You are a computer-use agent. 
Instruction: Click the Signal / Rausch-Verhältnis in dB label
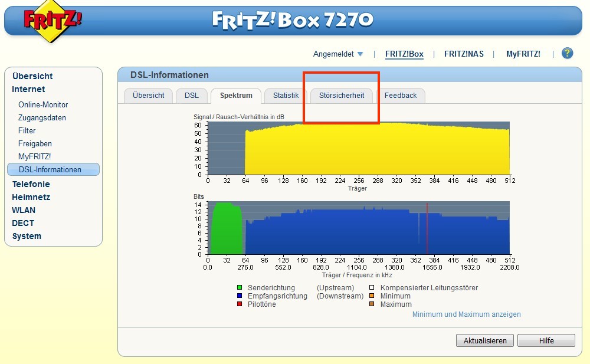click(239, 117)
